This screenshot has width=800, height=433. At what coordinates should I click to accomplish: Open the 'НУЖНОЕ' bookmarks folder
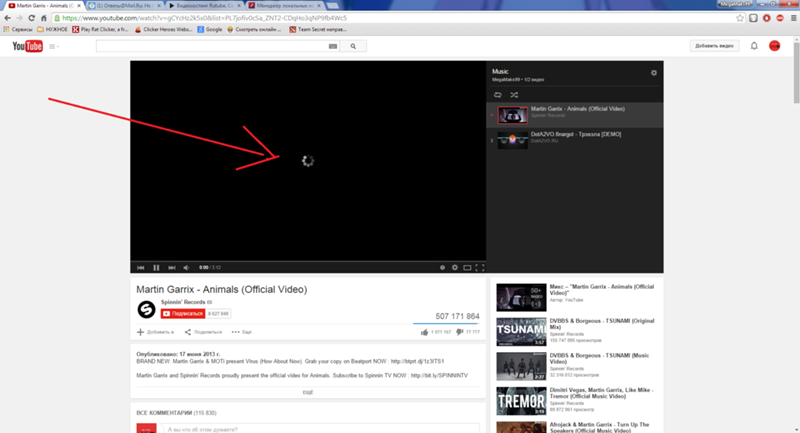[52, 30]
